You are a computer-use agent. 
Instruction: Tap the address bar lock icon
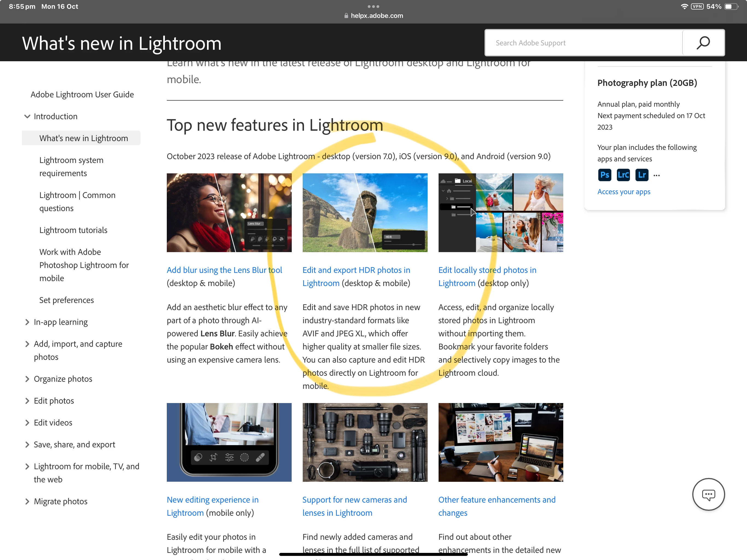tap(346, 16)
